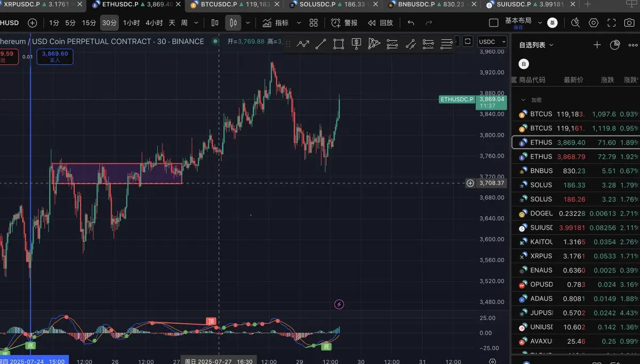The height and width of the screenshot is (364, 640).
Task: Select the ETHUSDC.P tab
Action: [137, 4]
